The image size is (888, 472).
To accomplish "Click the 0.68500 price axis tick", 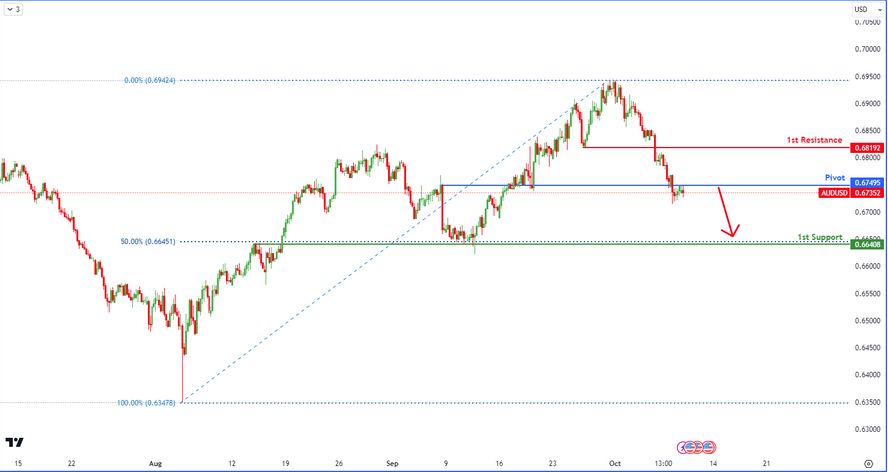I will pyautogui.click(x=867, y=131).
